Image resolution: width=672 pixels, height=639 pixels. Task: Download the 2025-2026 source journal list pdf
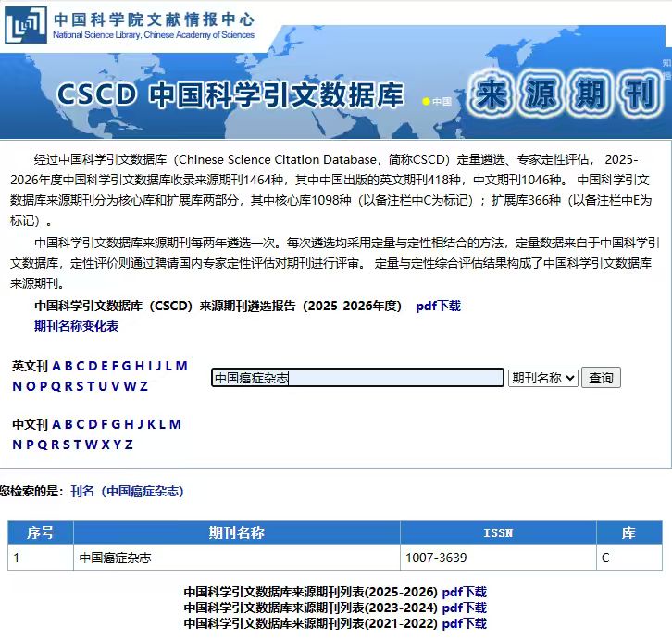(x=464, y=593)
